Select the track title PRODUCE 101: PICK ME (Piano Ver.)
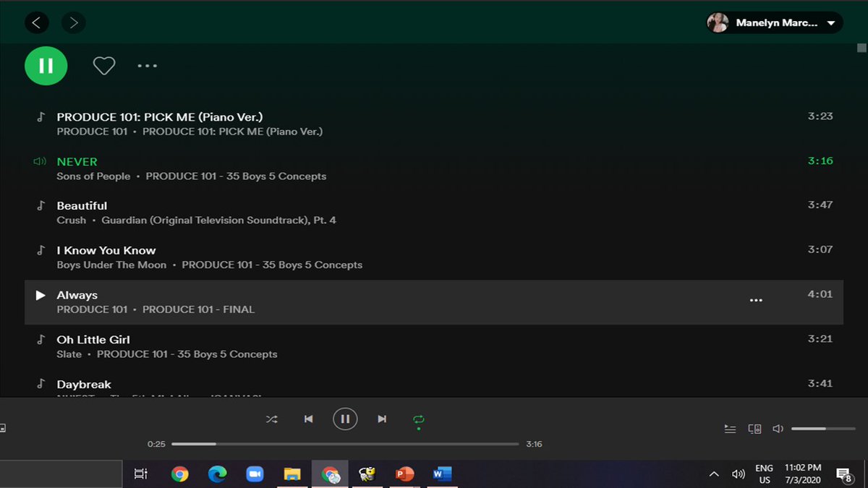Viewport: 868px width, 488px height. (x=160, y=117)
